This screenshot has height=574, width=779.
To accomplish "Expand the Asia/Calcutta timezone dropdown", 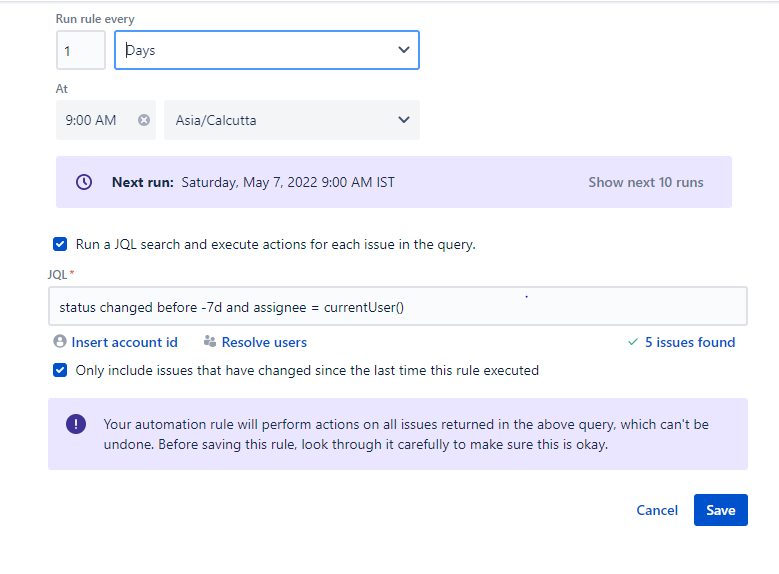I will click(291, 120).
